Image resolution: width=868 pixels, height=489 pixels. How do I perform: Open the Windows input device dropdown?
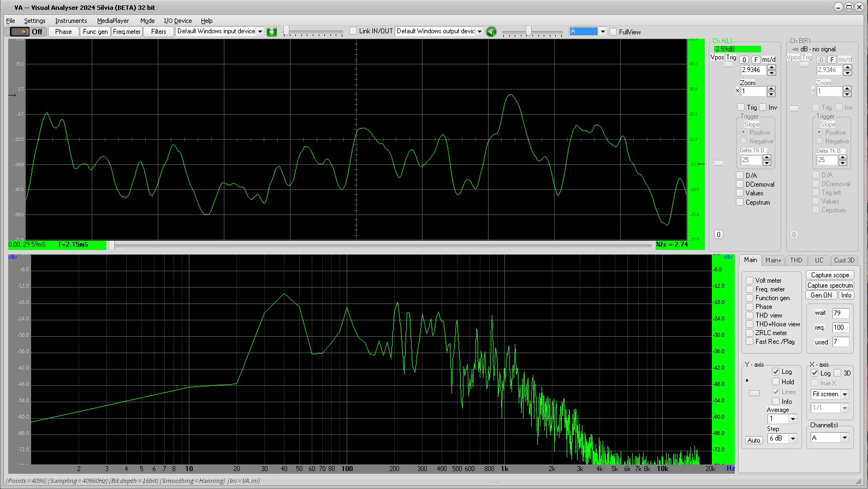click(x=260, y=32)
